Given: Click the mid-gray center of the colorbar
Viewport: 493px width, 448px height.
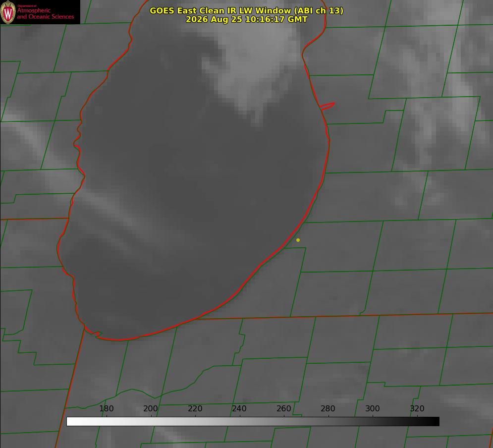Looking at the screenshot, I should tap(253, 421).
